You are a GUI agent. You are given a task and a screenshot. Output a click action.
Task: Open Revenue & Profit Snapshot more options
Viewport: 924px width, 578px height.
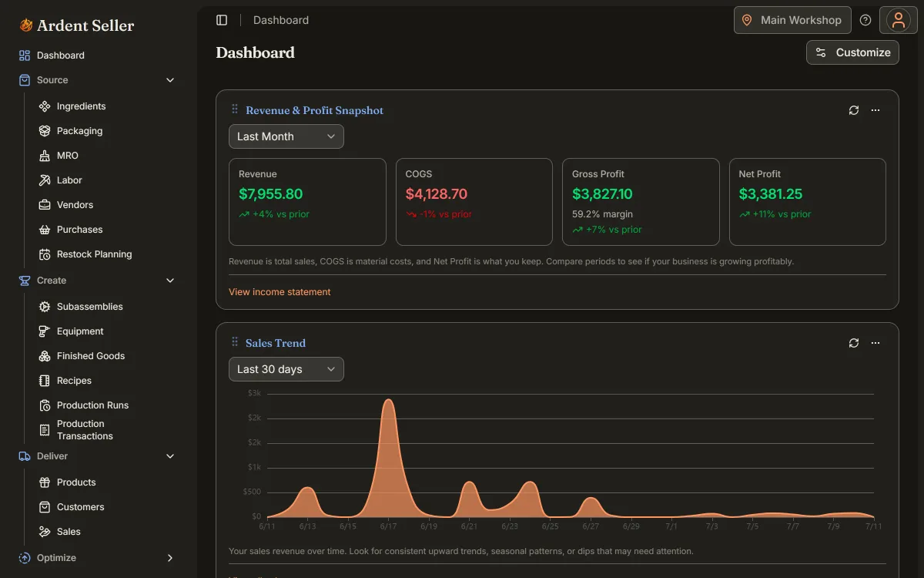[x=875, y=110]
